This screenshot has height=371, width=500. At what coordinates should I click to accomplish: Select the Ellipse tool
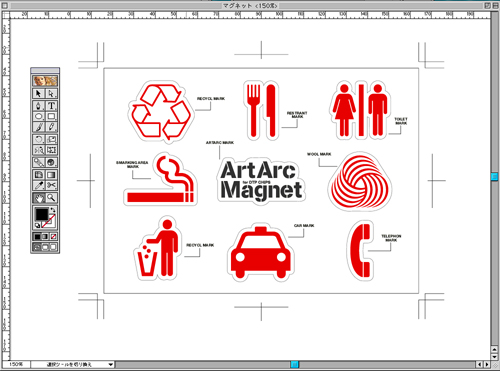(x=39, y=116)
